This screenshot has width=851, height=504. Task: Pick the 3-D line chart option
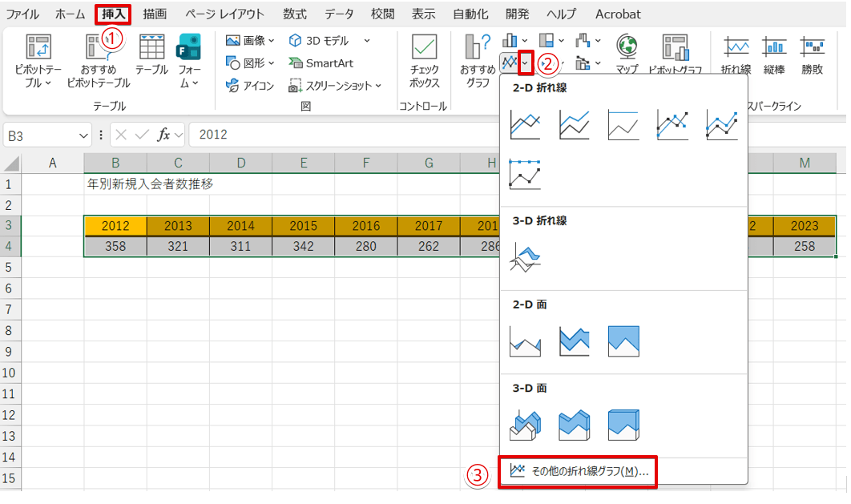[525, 258]
